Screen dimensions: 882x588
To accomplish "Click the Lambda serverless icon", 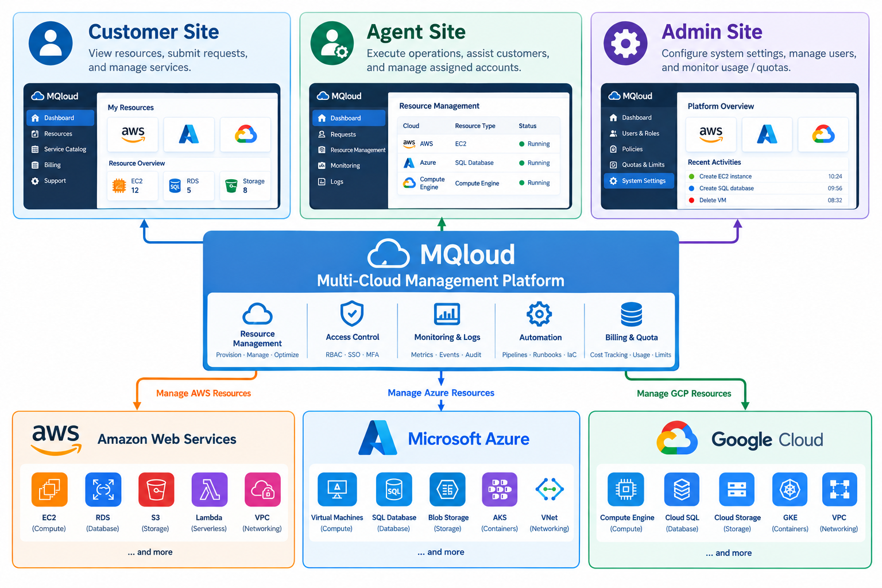I will point(210,490).
